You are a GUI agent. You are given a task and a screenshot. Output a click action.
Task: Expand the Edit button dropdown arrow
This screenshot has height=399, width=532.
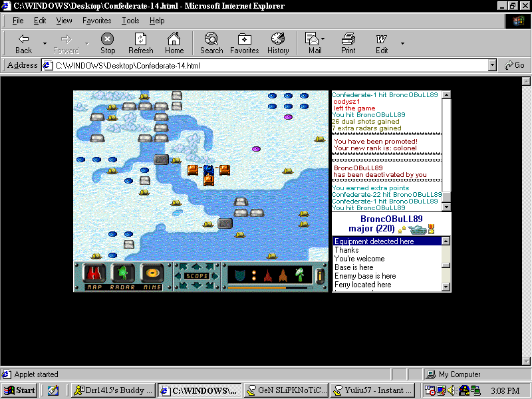click(x=402, y=43)
